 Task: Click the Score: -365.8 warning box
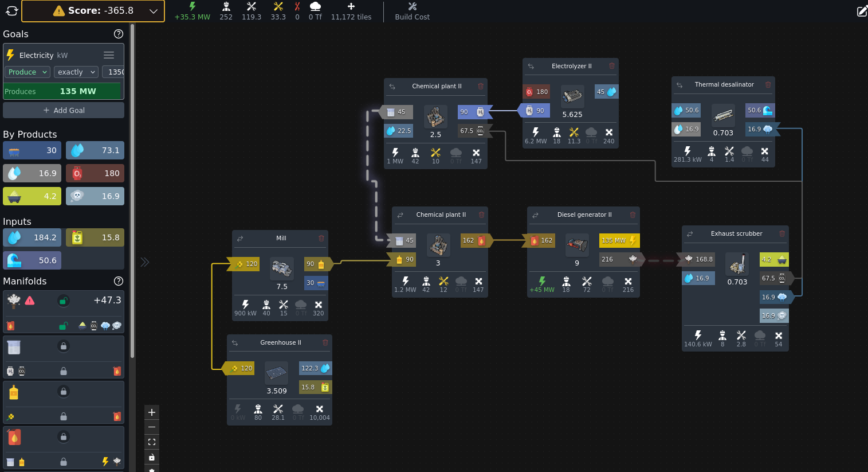click(x=93, y=11)
